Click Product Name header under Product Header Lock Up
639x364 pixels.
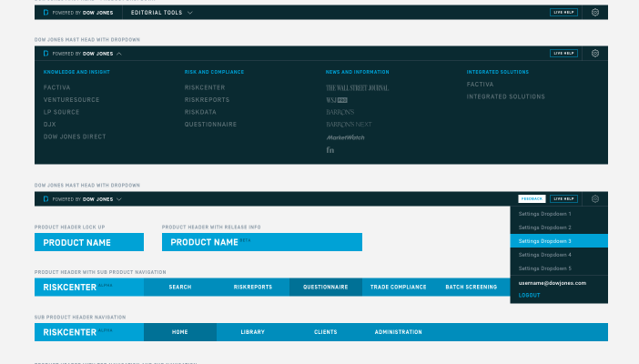(x=89, y=242)
